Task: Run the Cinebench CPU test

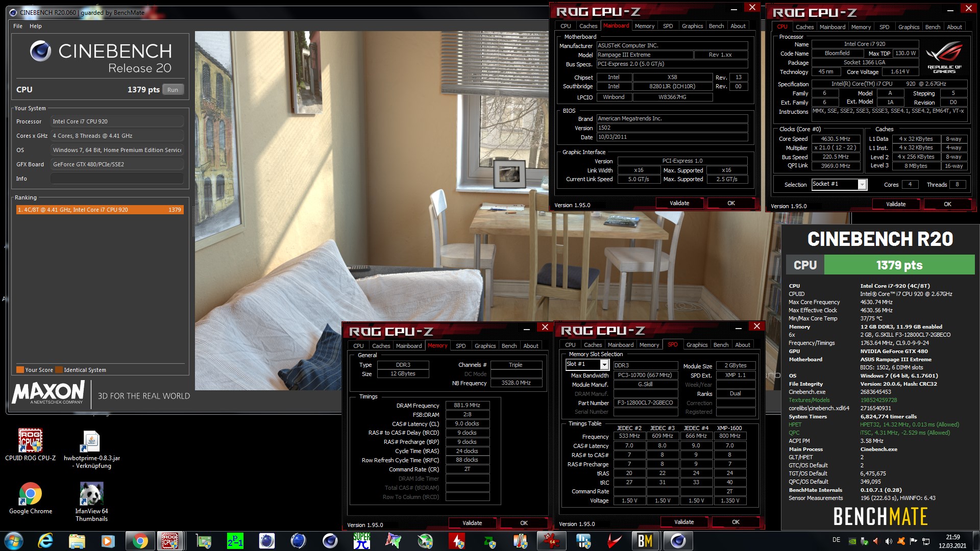Action: 173,90
